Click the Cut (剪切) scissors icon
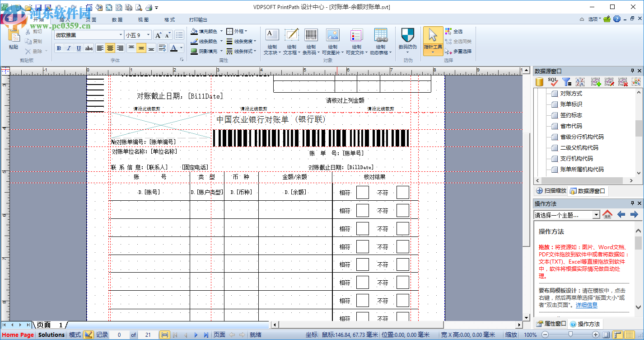This screenshot has width=644, height=340. click(x=28, y=32)
